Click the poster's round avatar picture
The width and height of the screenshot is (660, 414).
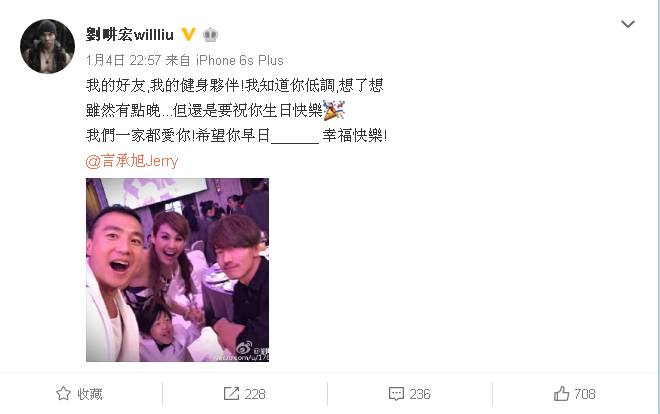click(47, 46)
